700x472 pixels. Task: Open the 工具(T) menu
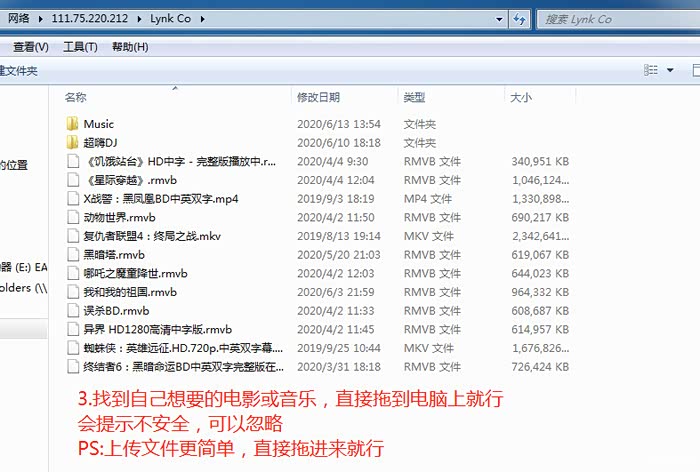(80, 47)
